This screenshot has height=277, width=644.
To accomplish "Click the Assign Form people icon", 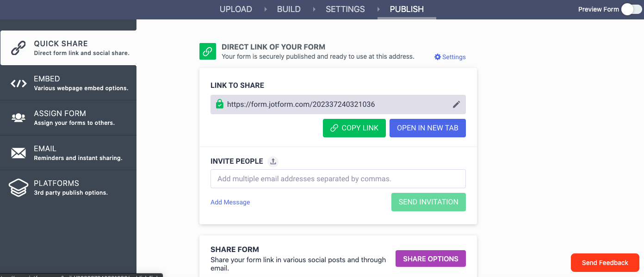I will coord(19,118).
